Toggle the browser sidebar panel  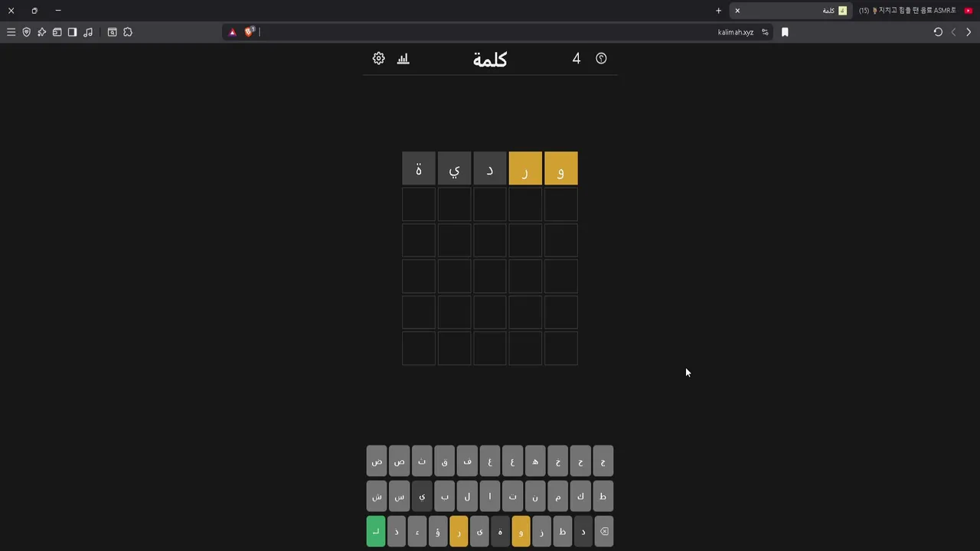(x=72, y=32)
